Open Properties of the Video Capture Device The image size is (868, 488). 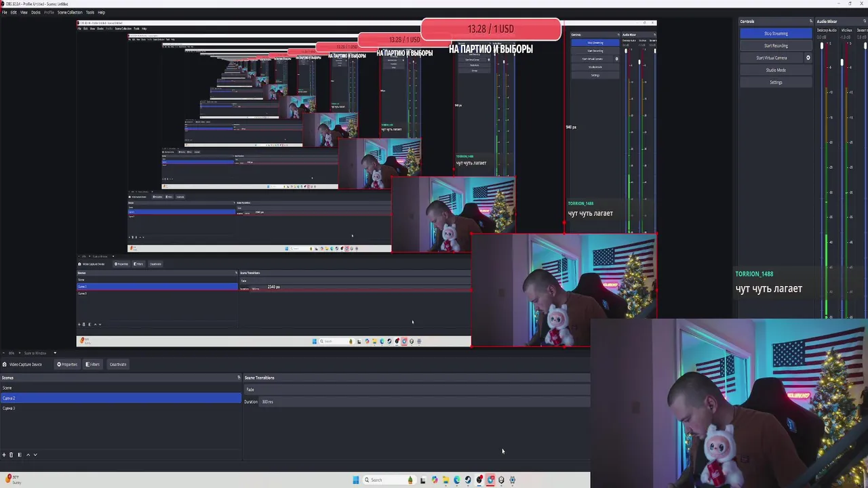pyautogui.click(x=67, y=364)
